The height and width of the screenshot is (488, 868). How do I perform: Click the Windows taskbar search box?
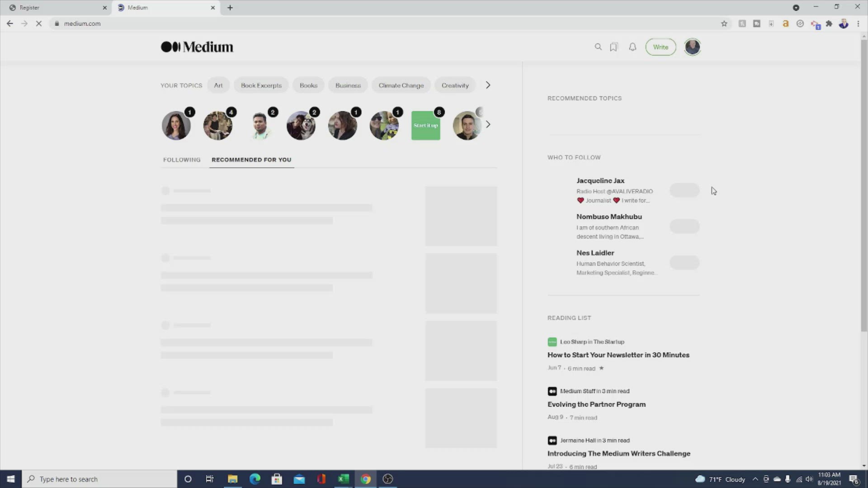click(x=99, y=479)
